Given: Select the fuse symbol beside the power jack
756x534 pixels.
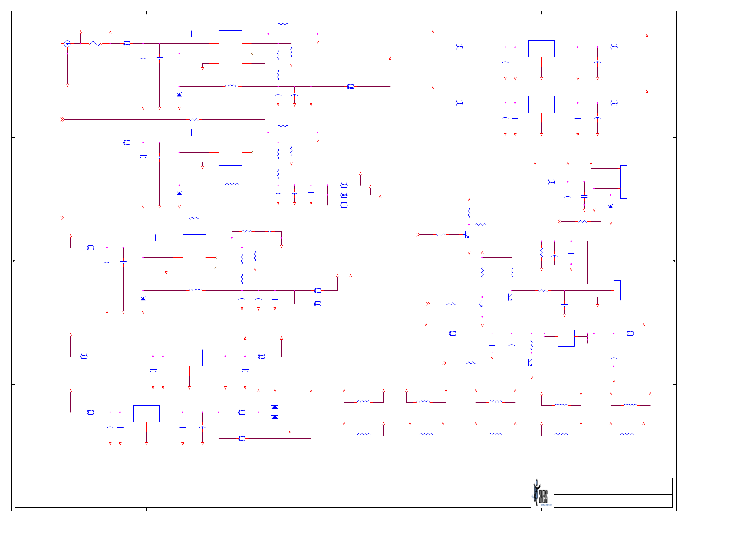Looking at the screenshot, I should [x=96, y=43].
